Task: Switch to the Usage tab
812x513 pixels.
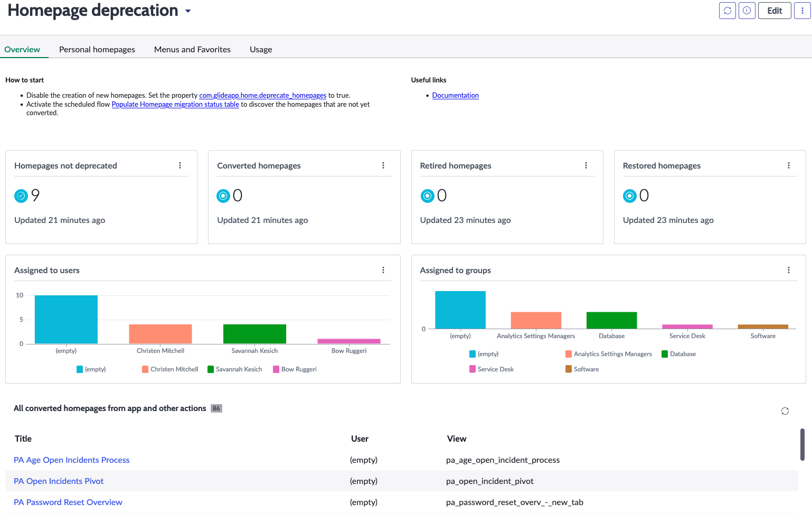Action: pos(261,49)
